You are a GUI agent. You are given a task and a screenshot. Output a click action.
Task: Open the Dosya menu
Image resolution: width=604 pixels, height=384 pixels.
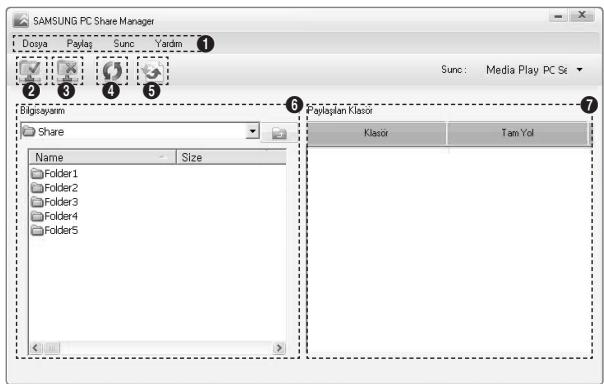[35, 44]
